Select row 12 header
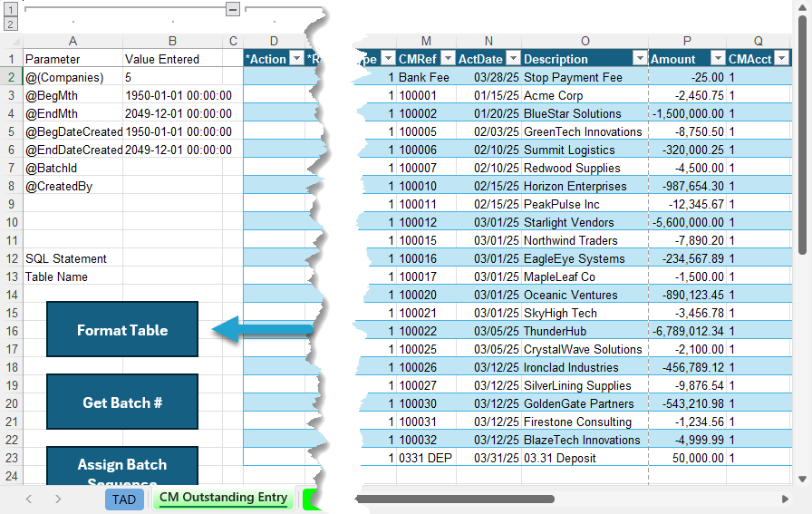The image size is (812, 514). [12, 258]
